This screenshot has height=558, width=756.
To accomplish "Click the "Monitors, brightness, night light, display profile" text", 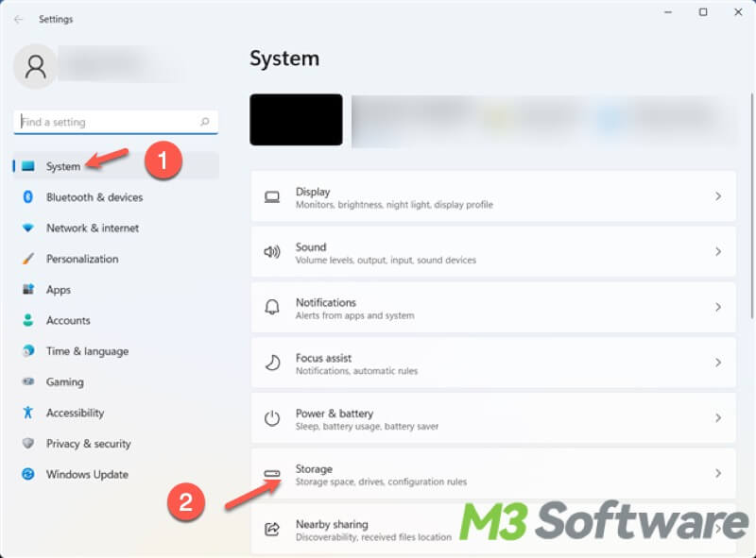I will click(394, 205).
